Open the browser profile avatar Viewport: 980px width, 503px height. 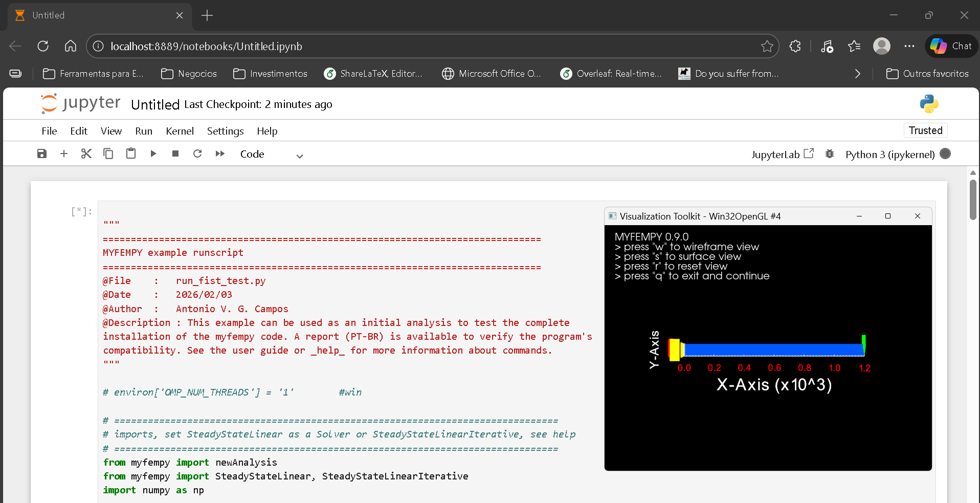[881, 46]
